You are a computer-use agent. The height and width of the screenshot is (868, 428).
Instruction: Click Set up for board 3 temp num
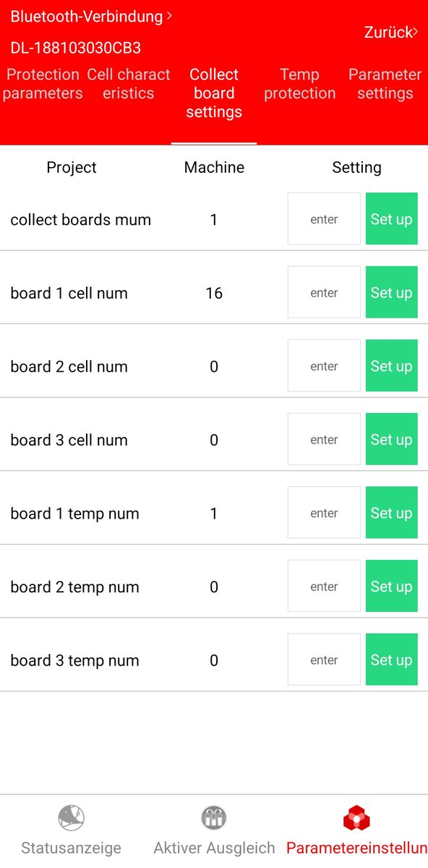[x=392, y=659]
